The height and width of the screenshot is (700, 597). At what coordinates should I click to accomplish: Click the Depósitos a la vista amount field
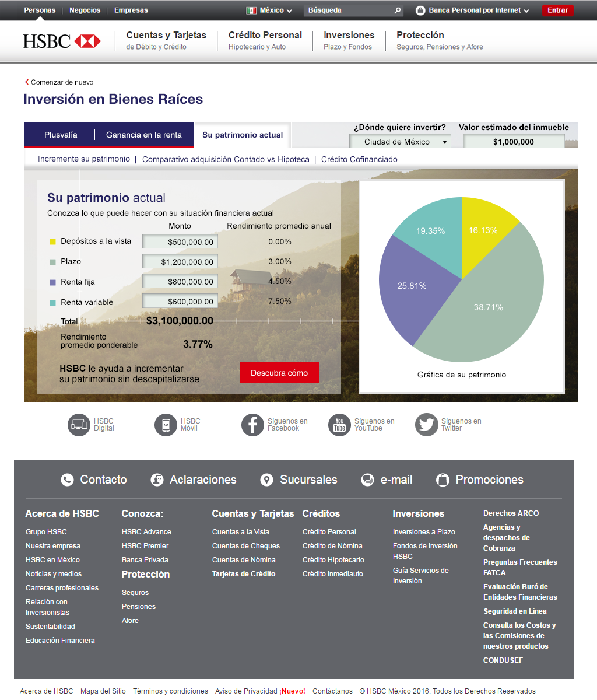click(180, 242)
